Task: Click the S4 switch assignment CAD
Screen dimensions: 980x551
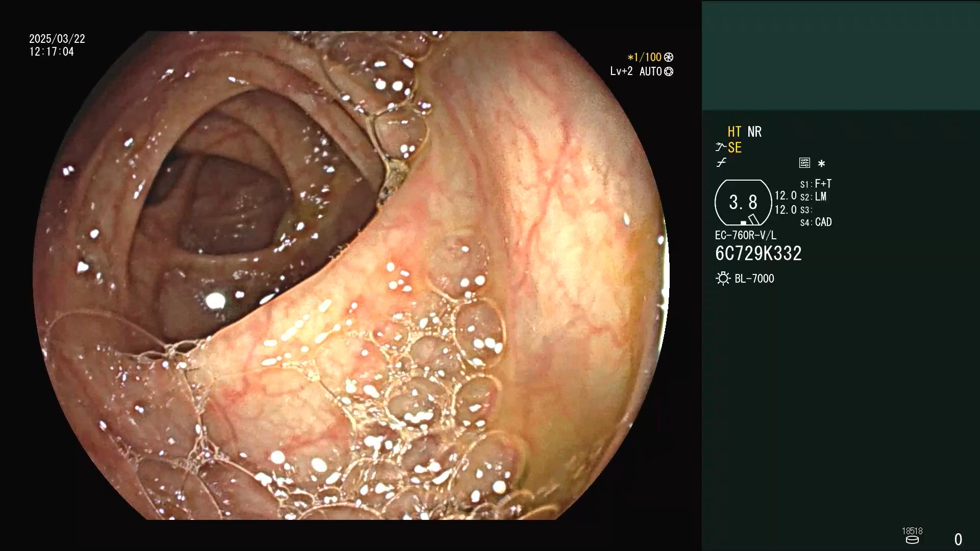Action: 823,222
